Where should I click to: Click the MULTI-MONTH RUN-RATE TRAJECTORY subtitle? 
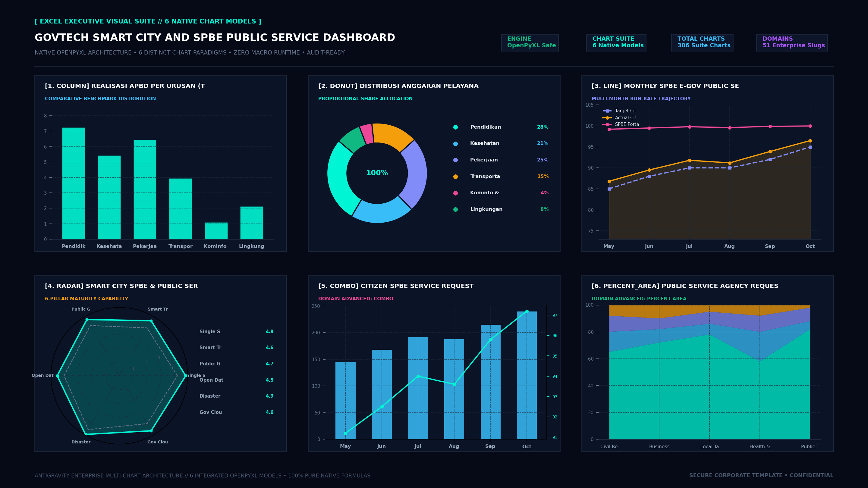pos(641,99)
